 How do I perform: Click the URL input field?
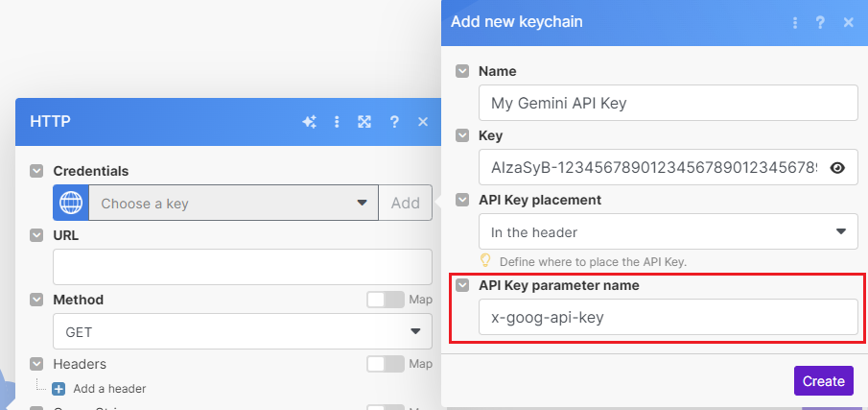[242, 267]
